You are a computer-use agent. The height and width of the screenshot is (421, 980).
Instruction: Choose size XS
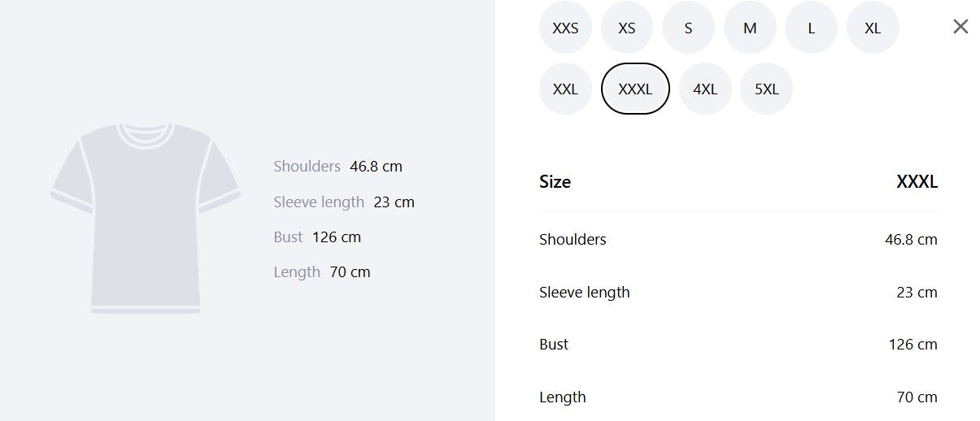click(627, 28)
